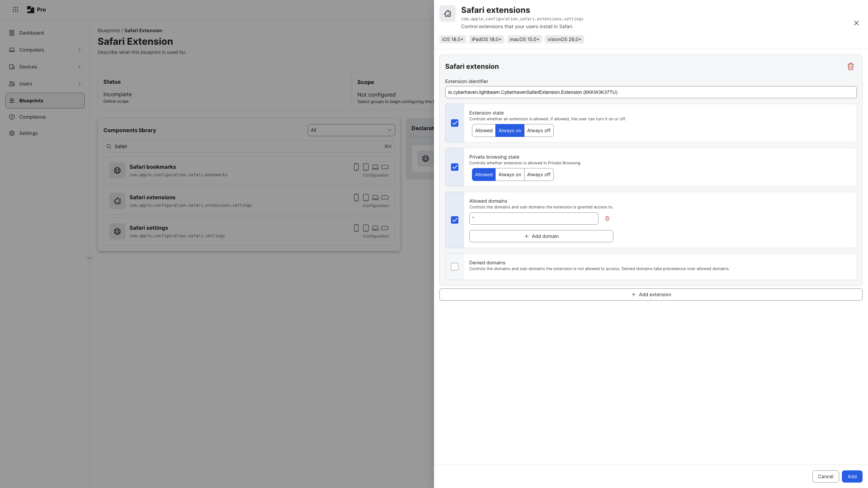Viewport: 868px width, 488px height.
Task: Set Extension state to Always off
Action: click(538, 130)
